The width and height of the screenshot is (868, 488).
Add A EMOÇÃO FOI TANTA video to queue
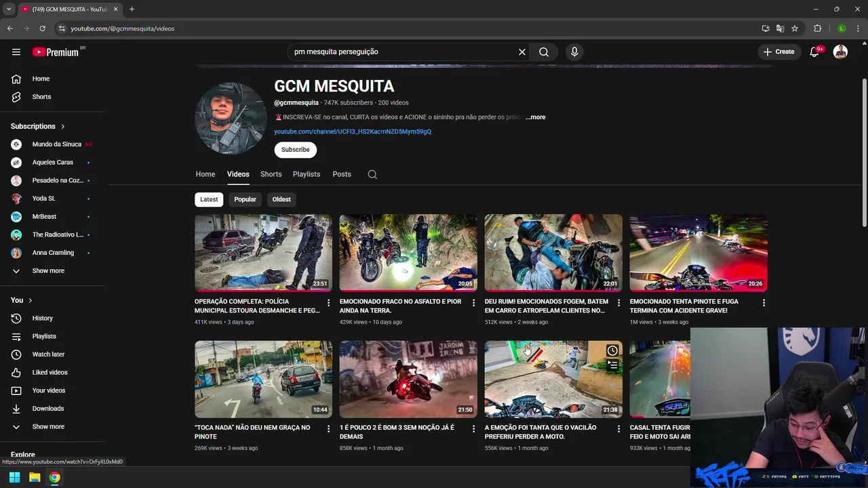[612, 365]
